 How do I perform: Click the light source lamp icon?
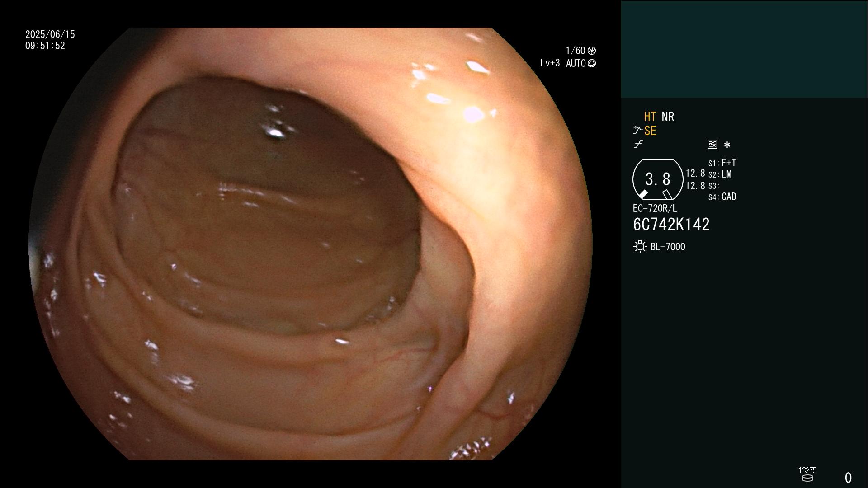[x=640, y=247]
